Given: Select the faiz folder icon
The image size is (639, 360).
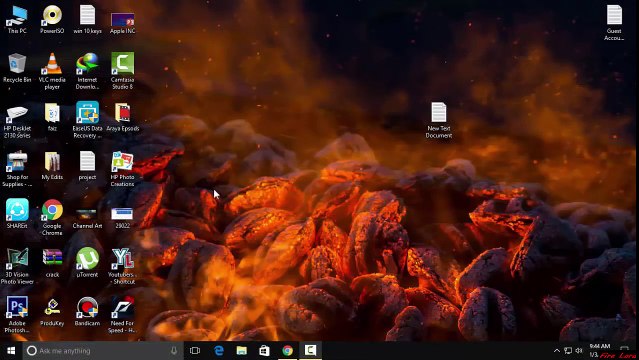Looking at the screenshot, I should point(52,117).
